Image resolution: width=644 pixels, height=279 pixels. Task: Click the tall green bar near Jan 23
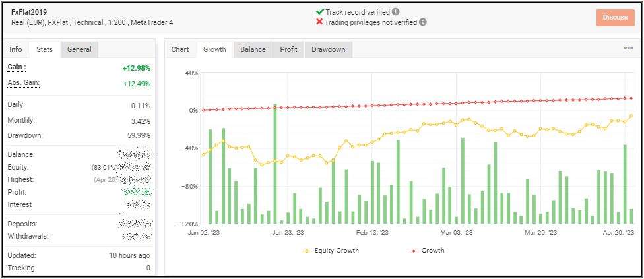click(x=274, y=164)
